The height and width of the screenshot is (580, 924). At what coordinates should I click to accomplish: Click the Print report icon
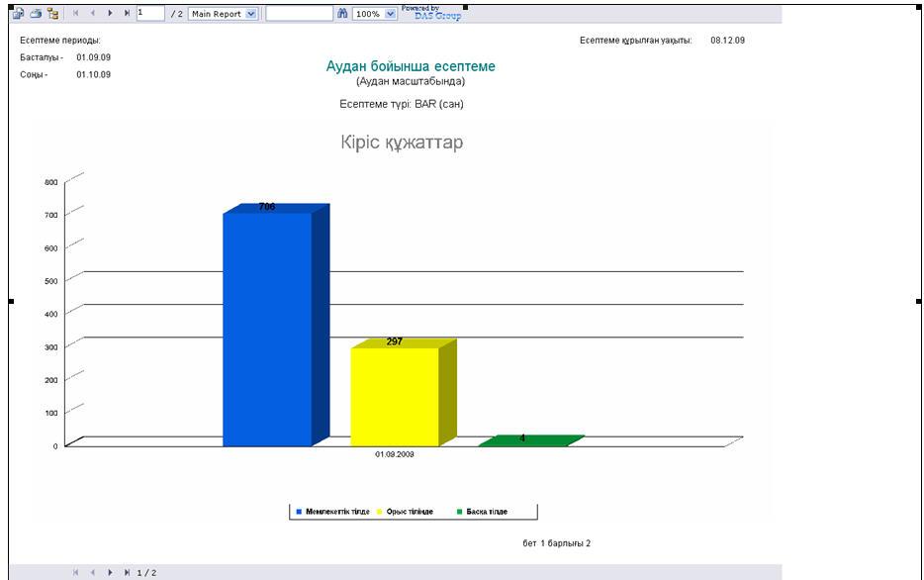click(36, 13)
